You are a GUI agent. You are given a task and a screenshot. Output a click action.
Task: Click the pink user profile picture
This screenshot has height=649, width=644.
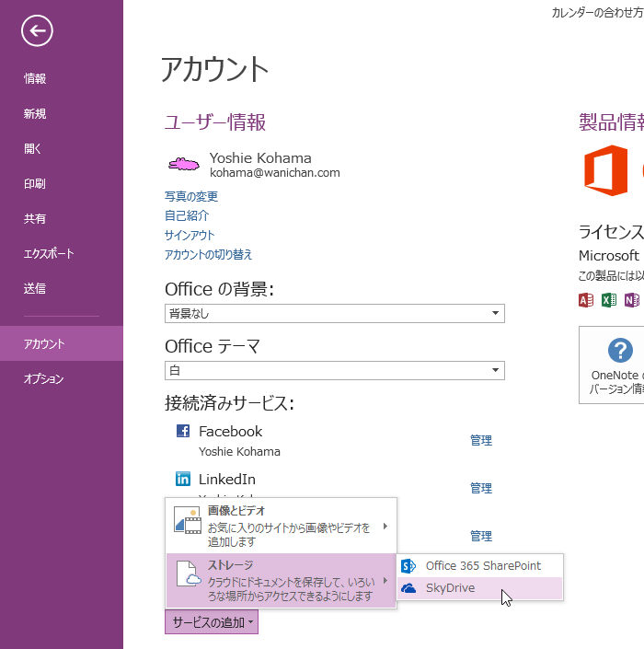pos(184,164)
